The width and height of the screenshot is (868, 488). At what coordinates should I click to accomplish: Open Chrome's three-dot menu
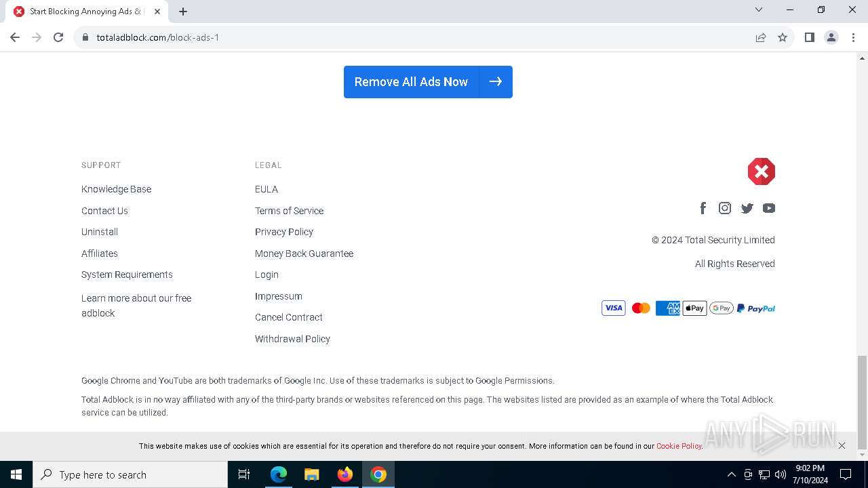[853, 37]
